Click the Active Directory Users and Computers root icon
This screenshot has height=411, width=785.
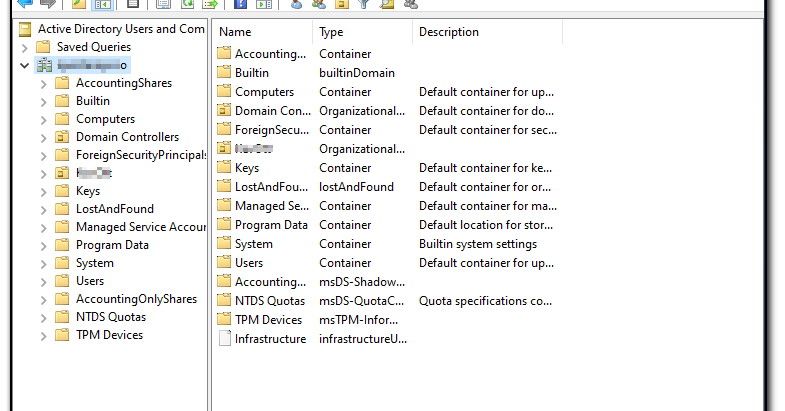[25, 30]
